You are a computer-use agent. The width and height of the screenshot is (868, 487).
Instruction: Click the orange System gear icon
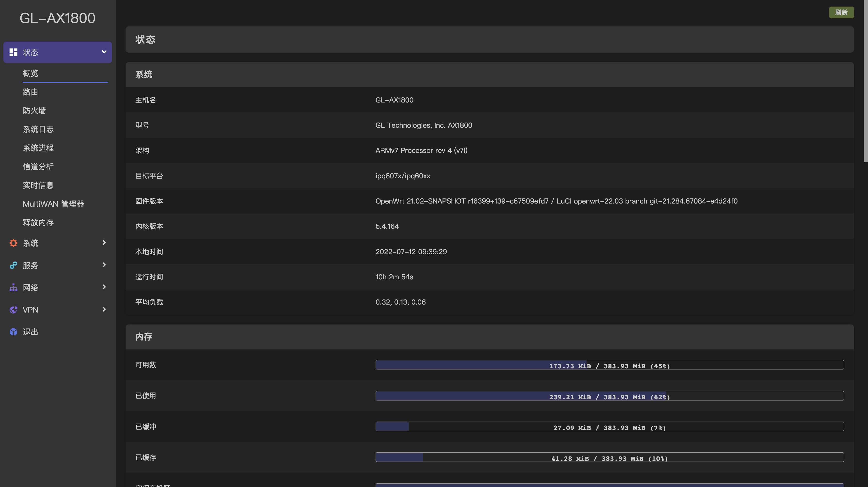tap(14, 243)
